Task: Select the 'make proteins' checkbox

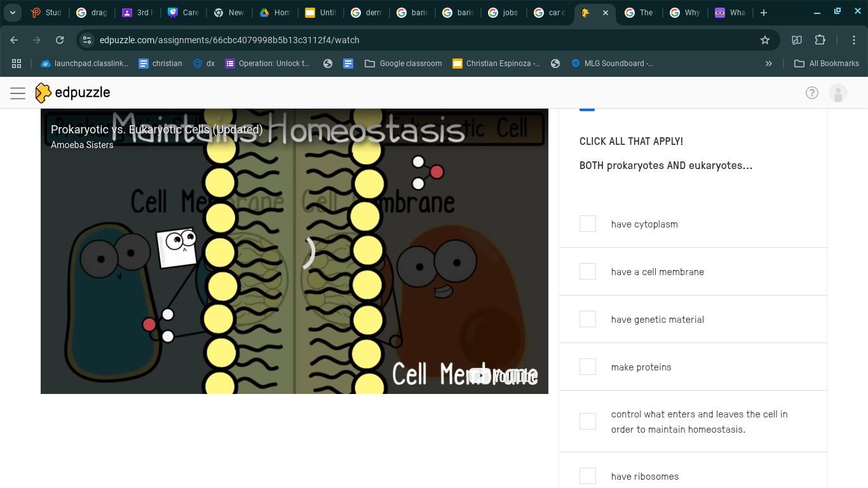Action: (x=588, y=367)
